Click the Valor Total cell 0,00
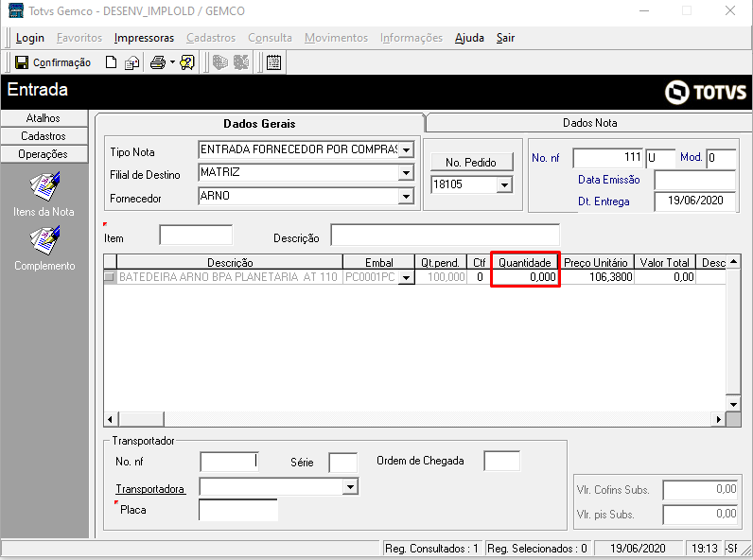Image resolution: width=753 pixels, height=560 pixels. [665, 277]
